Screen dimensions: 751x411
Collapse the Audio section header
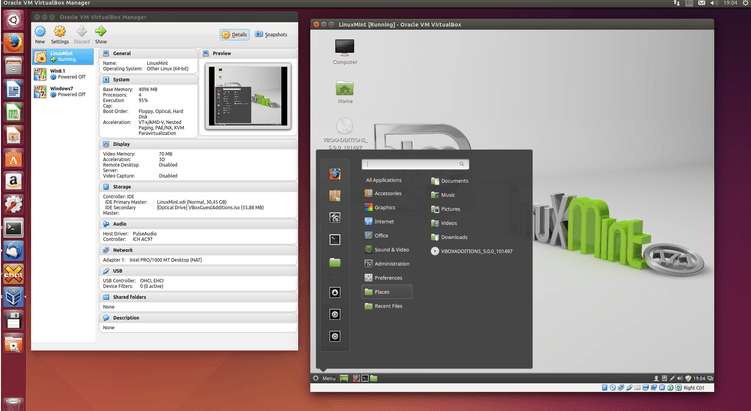[x=198, y=224]
